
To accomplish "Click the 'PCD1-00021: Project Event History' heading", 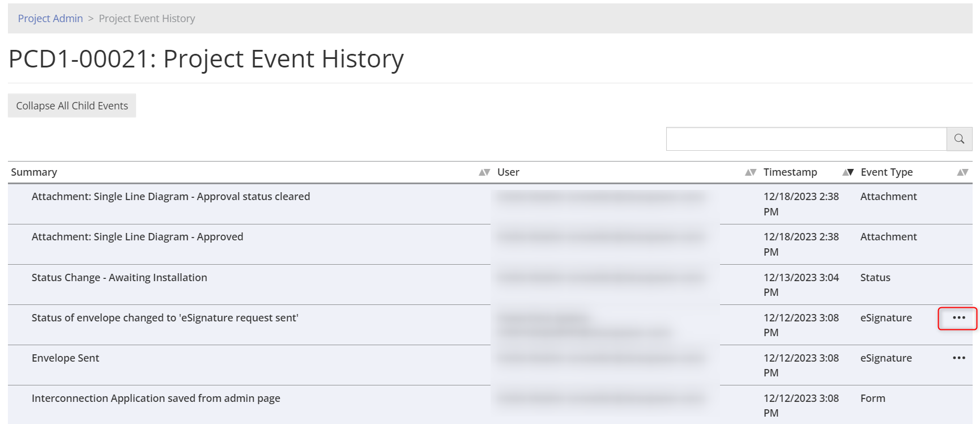I will pos(206,59).
